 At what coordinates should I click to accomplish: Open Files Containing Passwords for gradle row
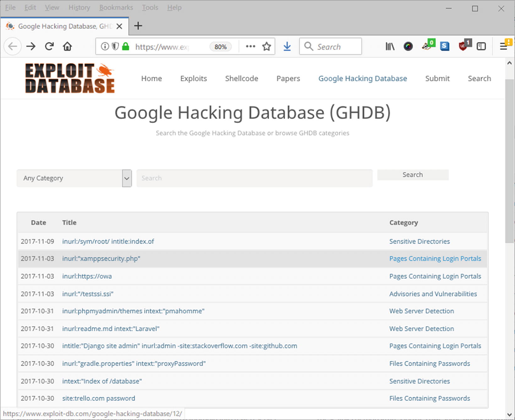(430, 363)
